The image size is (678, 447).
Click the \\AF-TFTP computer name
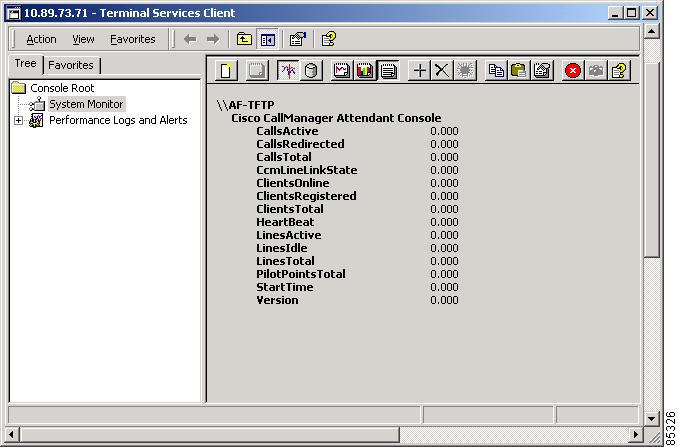[246, 105]
